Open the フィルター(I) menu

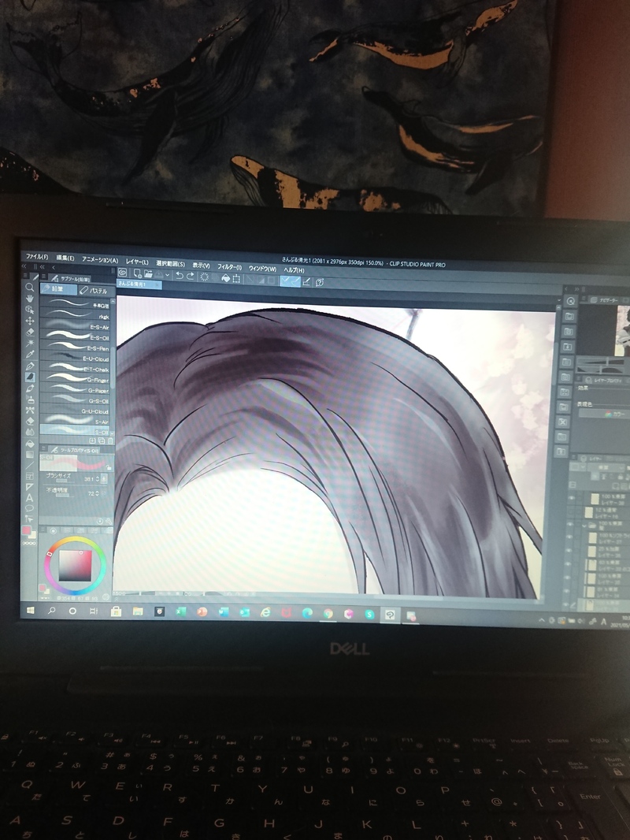[229, 266]
